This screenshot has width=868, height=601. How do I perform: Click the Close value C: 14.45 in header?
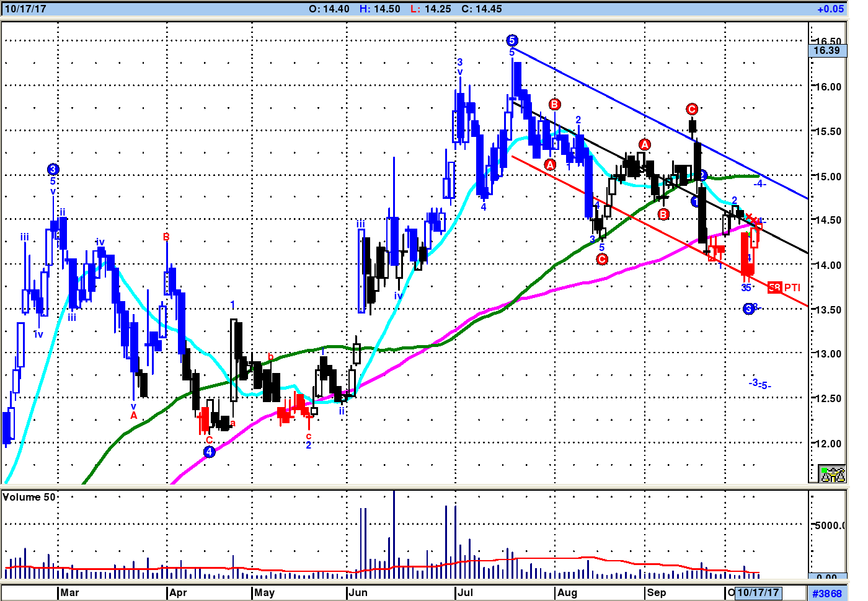point(482,9)
